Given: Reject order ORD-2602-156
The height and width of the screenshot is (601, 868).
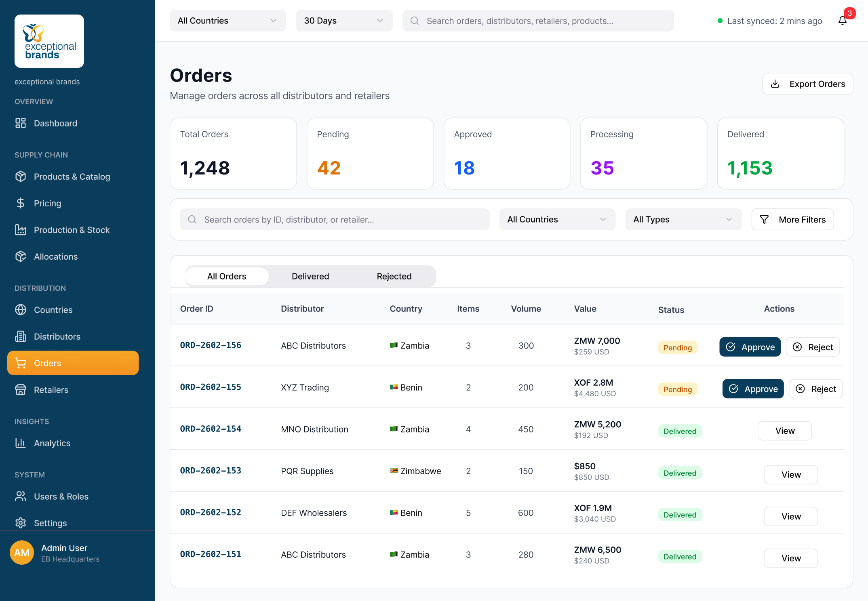Looking at the screenshot, I should (x=813, y=347).
